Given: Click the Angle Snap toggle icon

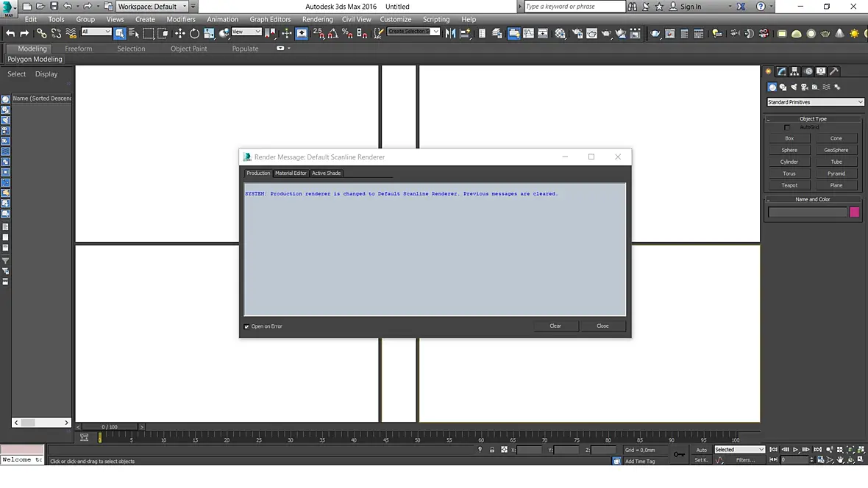Looking at the screenshot, I should click(332, 34).
